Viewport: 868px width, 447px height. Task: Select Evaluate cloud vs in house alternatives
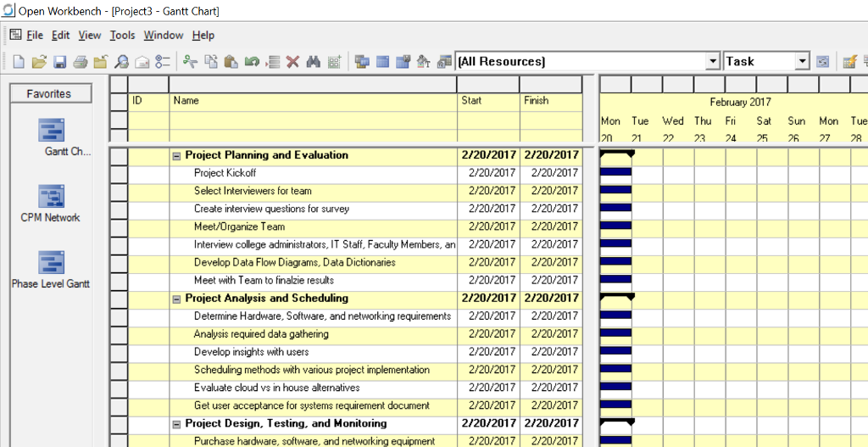277,388
